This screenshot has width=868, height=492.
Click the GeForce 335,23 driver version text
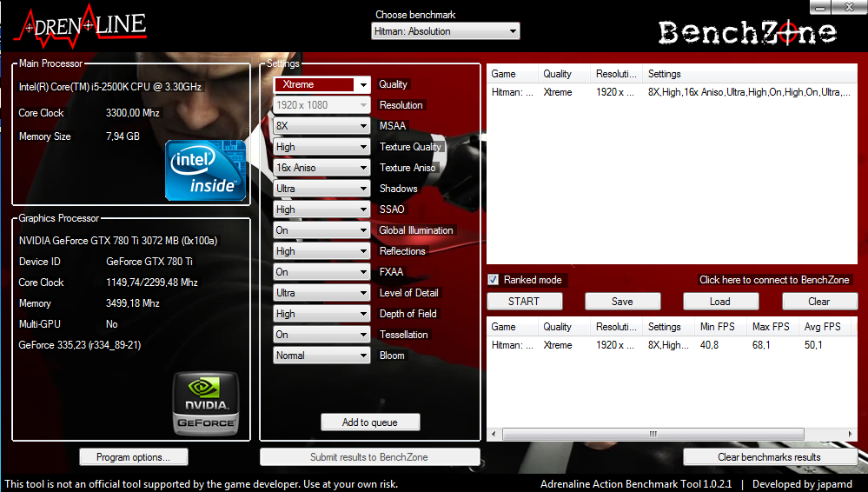(80, 345)
